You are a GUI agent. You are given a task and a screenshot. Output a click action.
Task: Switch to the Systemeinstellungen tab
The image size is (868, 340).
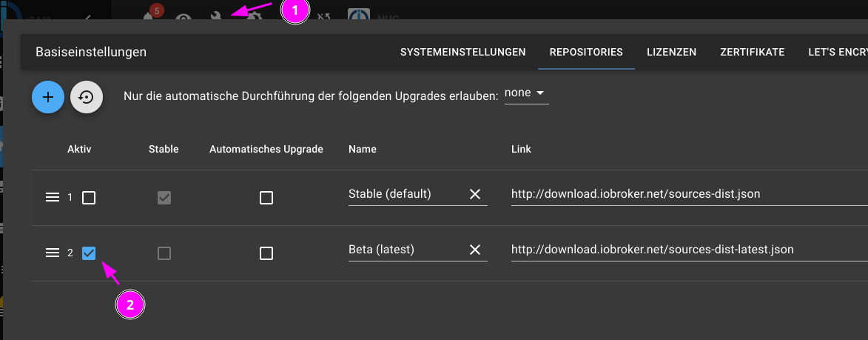pyautogui.click(x=462, y=52)
